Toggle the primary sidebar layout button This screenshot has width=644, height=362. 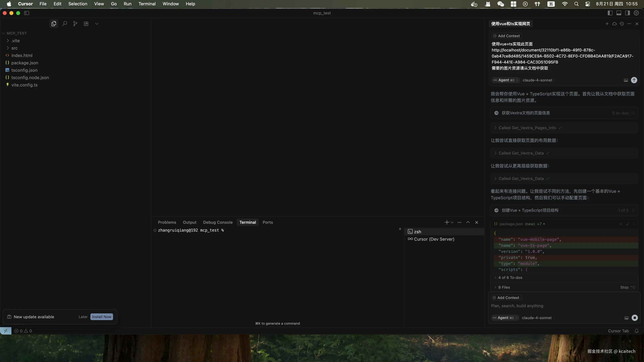click(x=610, y=13)
